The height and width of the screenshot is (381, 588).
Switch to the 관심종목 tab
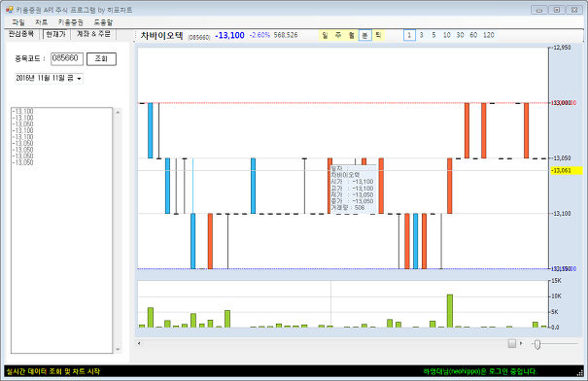point(21,34)
